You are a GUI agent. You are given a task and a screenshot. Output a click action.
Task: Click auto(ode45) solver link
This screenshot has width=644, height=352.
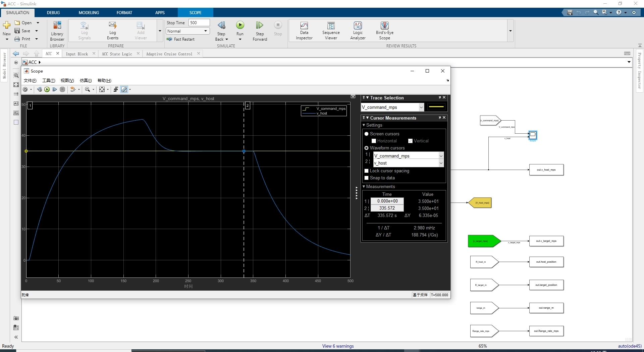click(x=630, y=346)
